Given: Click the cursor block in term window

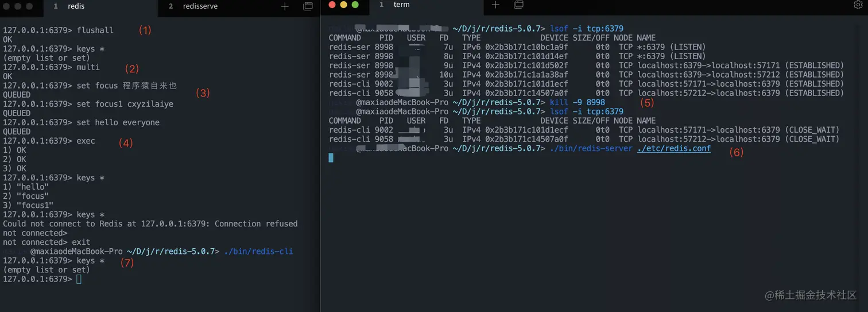Looking at the screenshot, I should click(331, 157).
